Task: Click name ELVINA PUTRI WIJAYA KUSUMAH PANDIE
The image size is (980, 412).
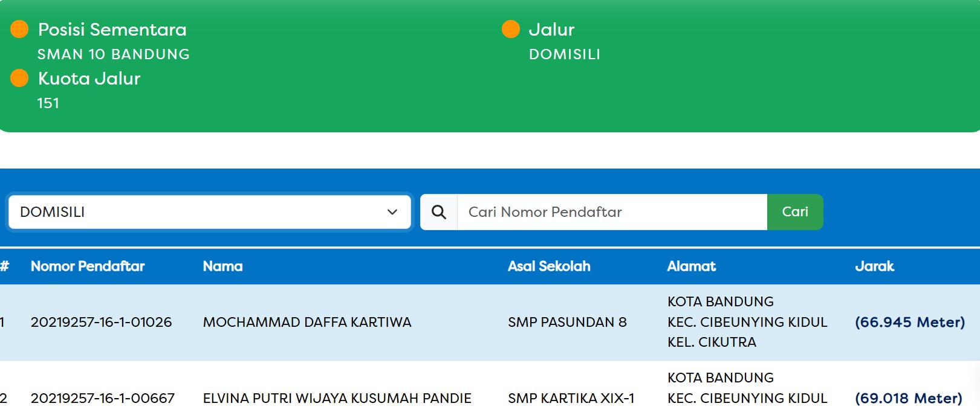Action: pos(337,399)
